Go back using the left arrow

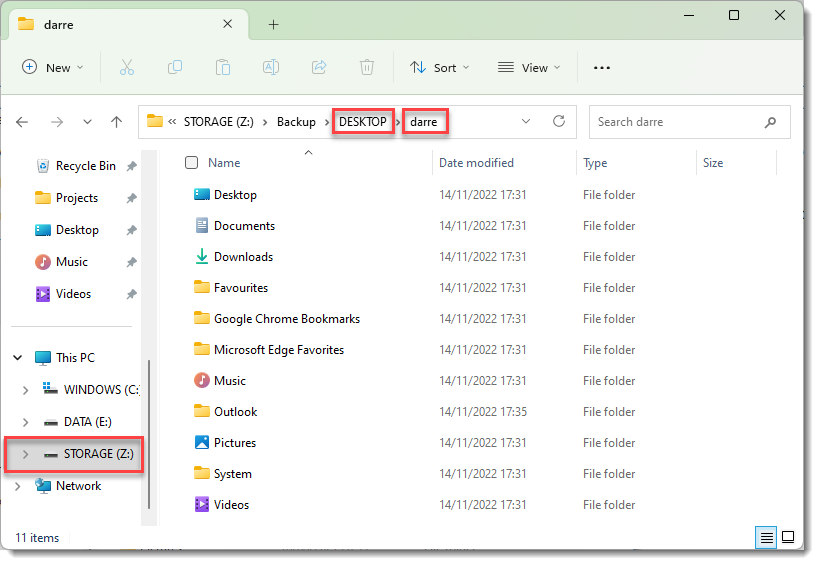click(x=22, y=122)
